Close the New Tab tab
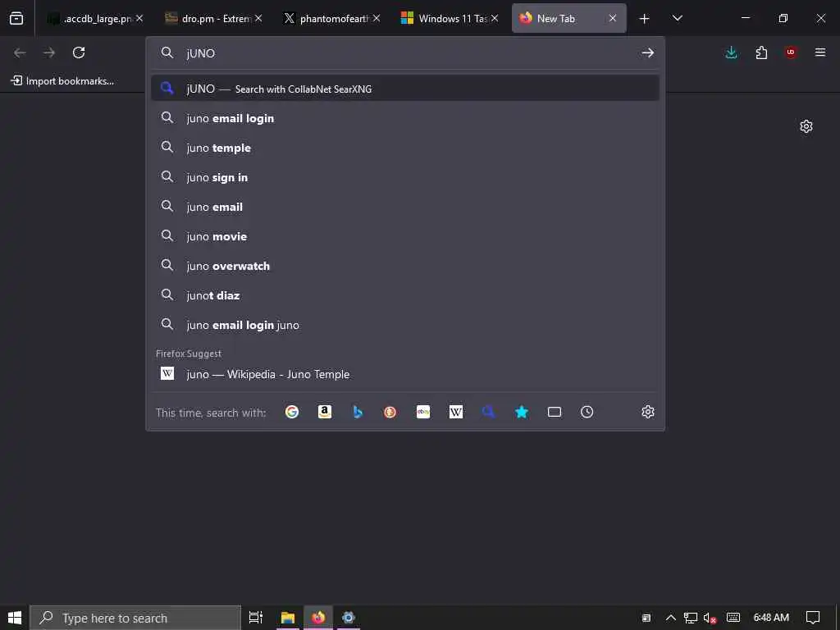The width and height of the screenshot is (840, 630). [612, 18]
